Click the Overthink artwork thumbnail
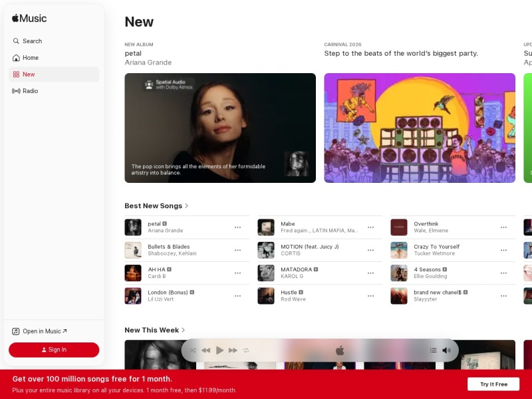 399,227
